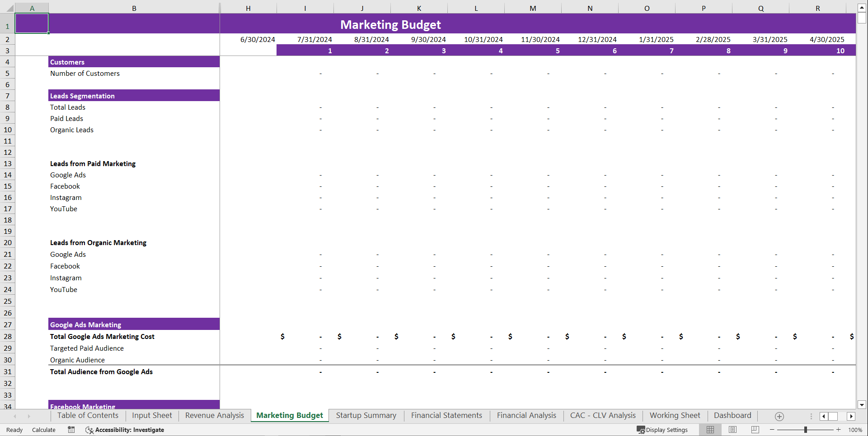Select row 28 header
Viewport: 868px width, 436px height.
pyautogui.click(x=8, y=336)
